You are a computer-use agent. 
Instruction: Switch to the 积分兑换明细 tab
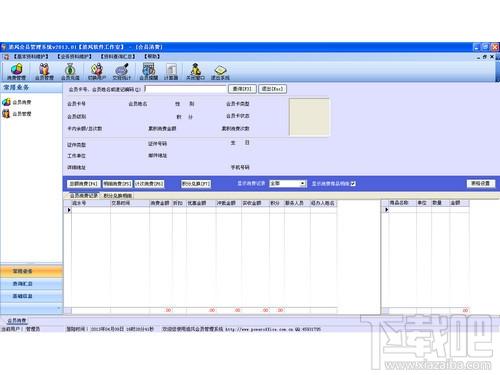117,196
